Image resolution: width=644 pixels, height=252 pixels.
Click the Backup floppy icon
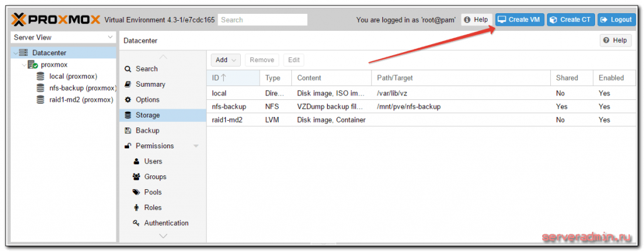point(128,130)
